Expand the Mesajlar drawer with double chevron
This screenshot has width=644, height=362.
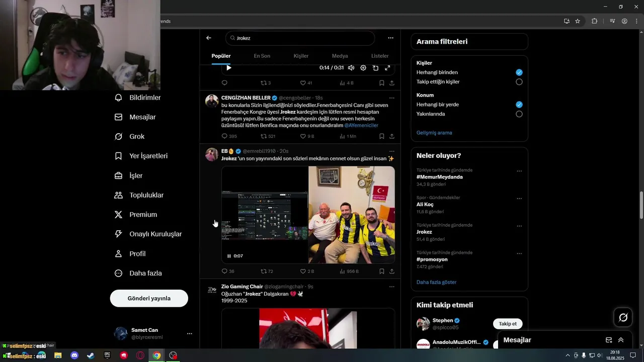[621, 340]
